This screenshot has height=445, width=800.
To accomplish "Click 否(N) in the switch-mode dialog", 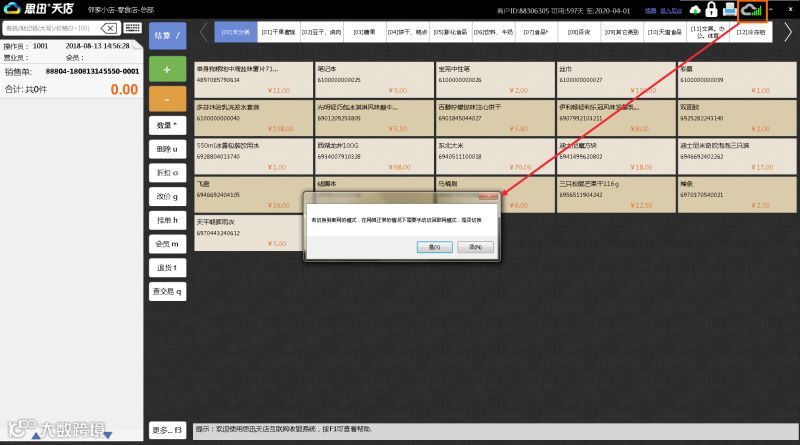I will point(475,247).
